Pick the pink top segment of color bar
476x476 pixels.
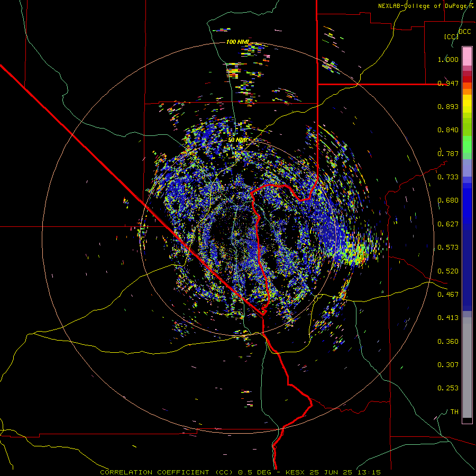(467, 56)
